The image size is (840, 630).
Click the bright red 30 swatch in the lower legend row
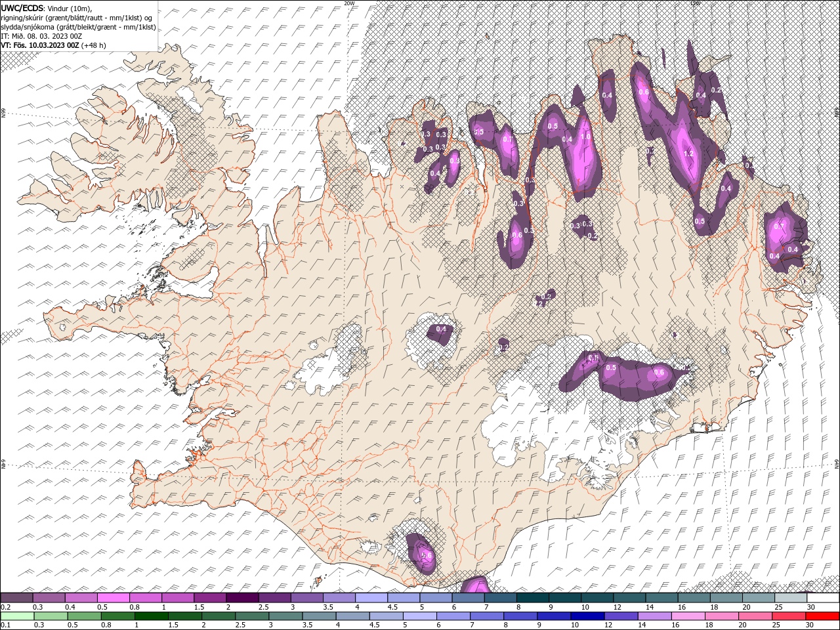pos(823,616)
